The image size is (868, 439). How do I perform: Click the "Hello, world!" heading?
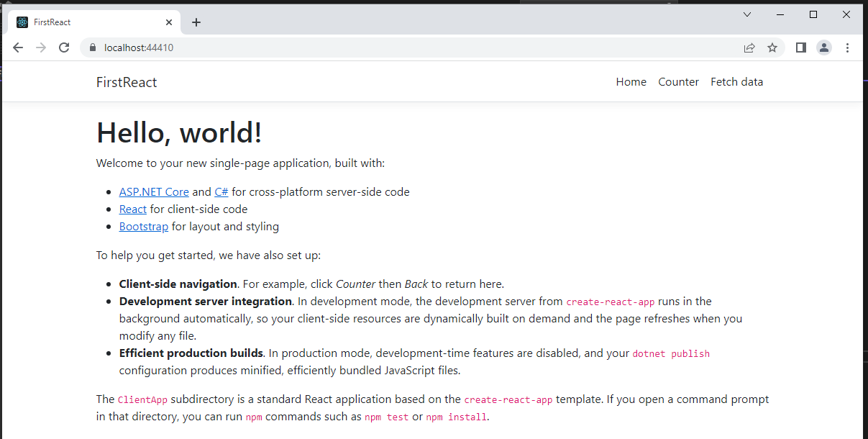coord(179,133)
